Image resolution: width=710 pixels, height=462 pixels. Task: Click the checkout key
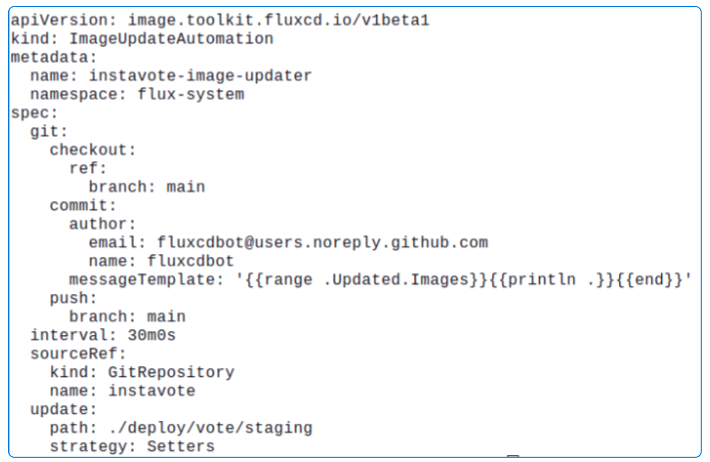click(x=92, y=149)
